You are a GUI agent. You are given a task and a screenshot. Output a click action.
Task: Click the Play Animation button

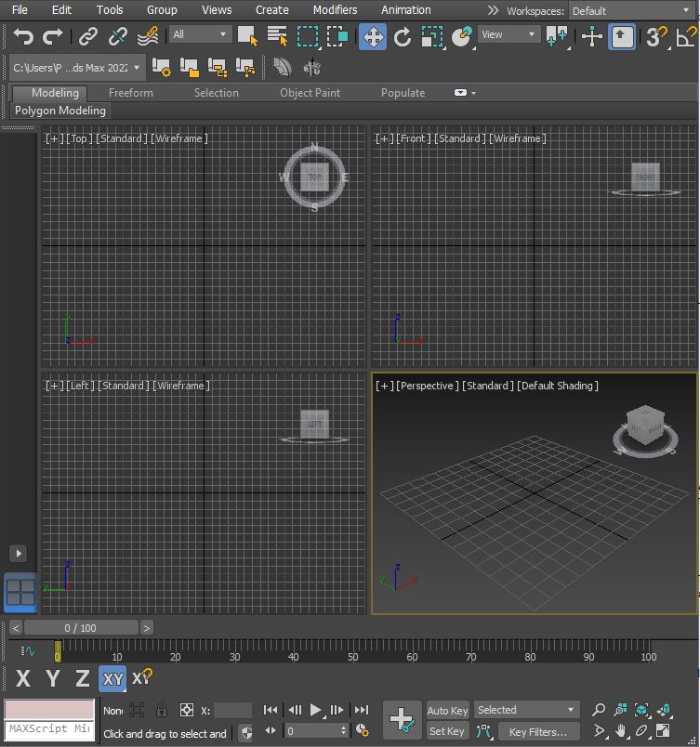(315, 710)
